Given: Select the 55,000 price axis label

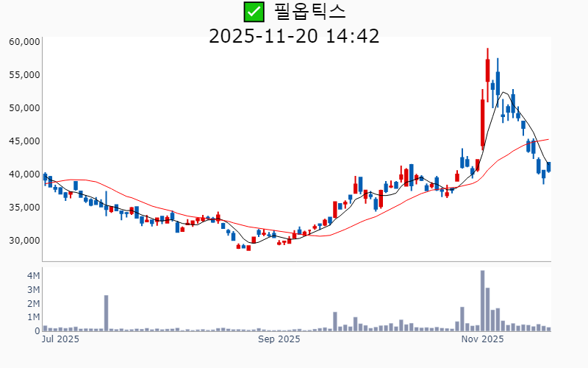Looking at the screenshot, I should tap(24, 75).
